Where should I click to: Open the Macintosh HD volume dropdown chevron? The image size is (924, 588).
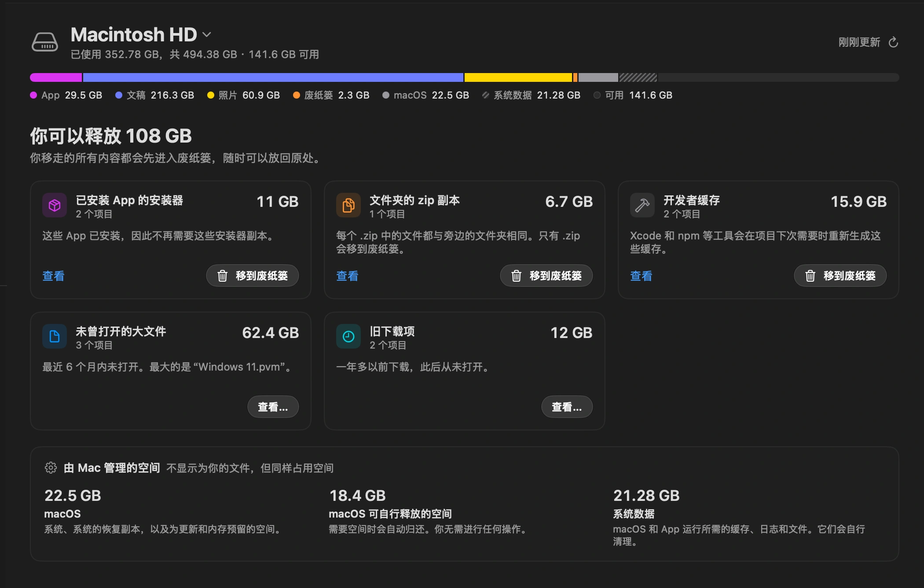coord(207,35)
